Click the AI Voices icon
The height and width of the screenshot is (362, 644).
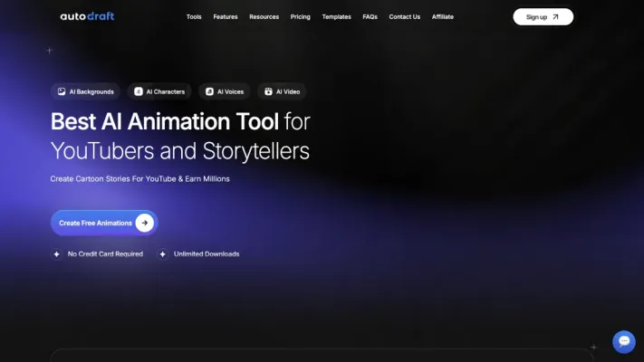[x=209, y=91]
